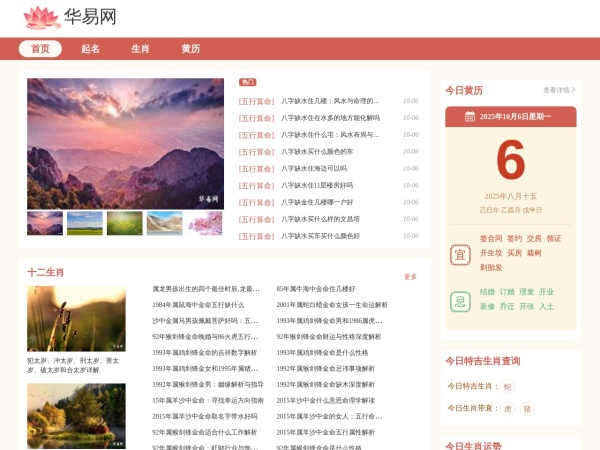
Task: Click the calendar icon beside 2025年10月6日
Action: coord(470,116)
